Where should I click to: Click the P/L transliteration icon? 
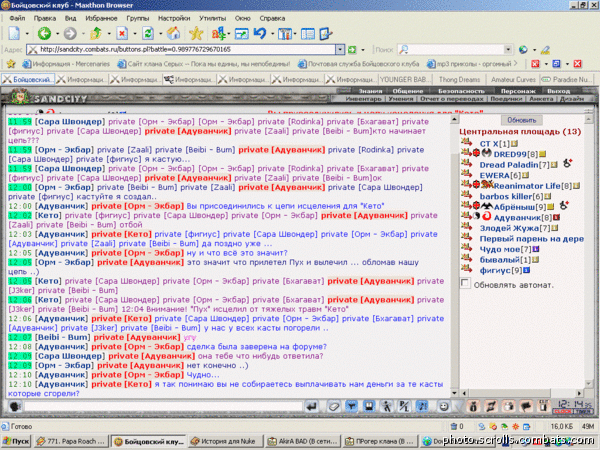[x=404, y=406]
